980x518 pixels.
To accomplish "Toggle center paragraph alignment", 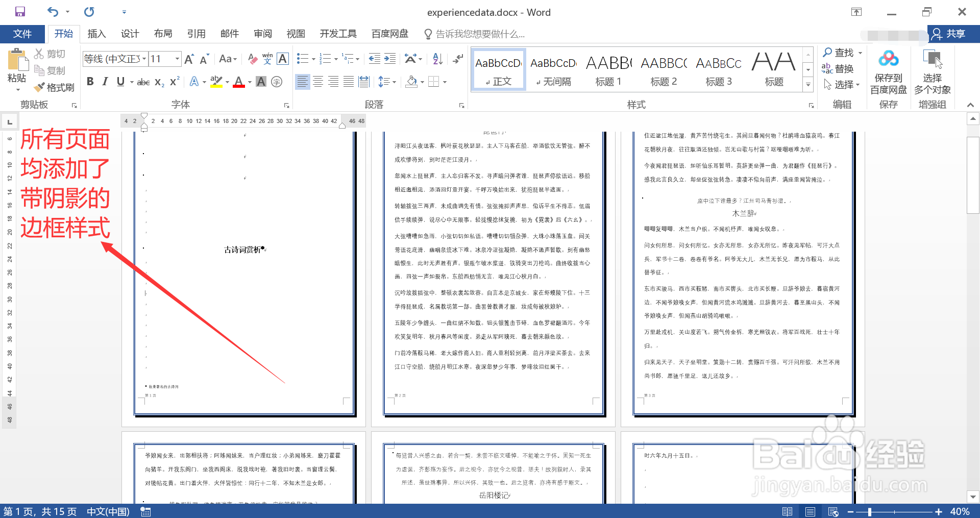I will point(317,81).
